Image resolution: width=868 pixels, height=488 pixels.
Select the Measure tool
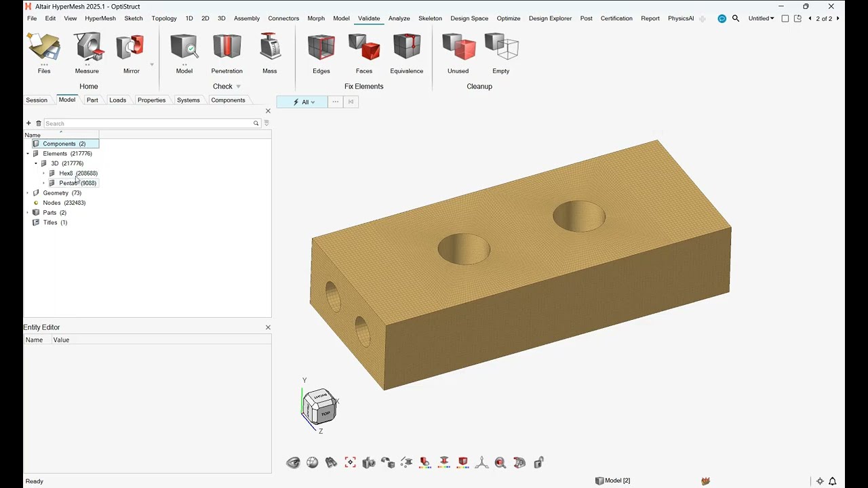coord(87,54)
